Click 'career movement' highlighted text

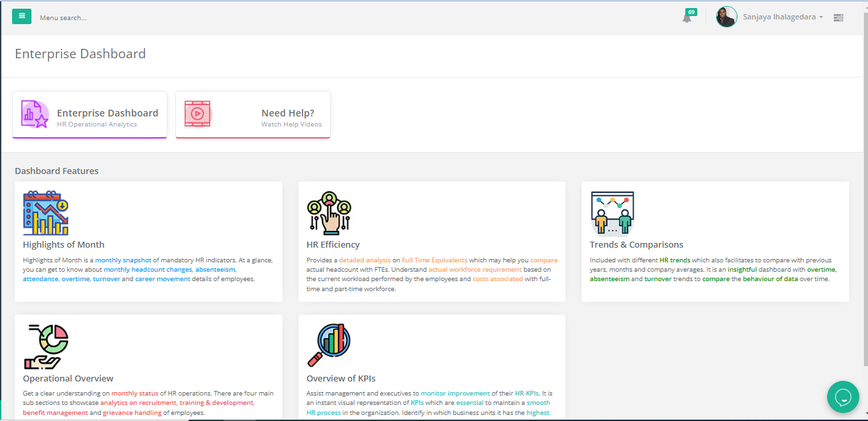[163, 278]
